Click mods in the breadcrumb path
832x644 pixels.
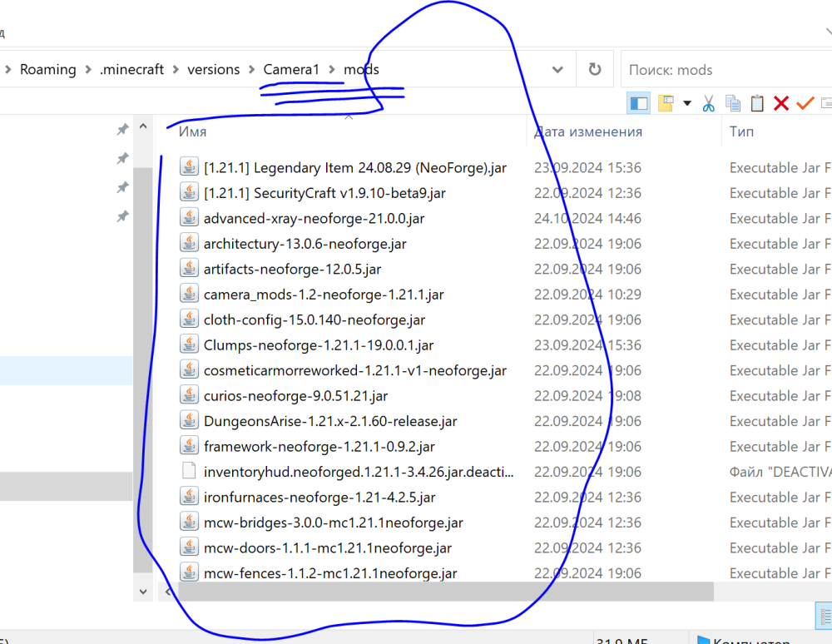[361, 70]
